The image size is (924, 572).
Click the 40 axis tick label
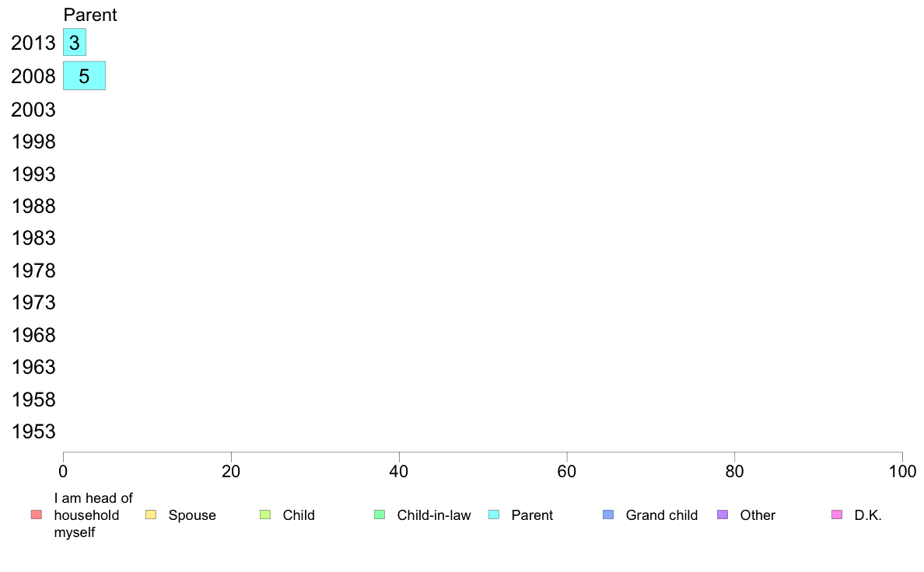click(399, 471)
